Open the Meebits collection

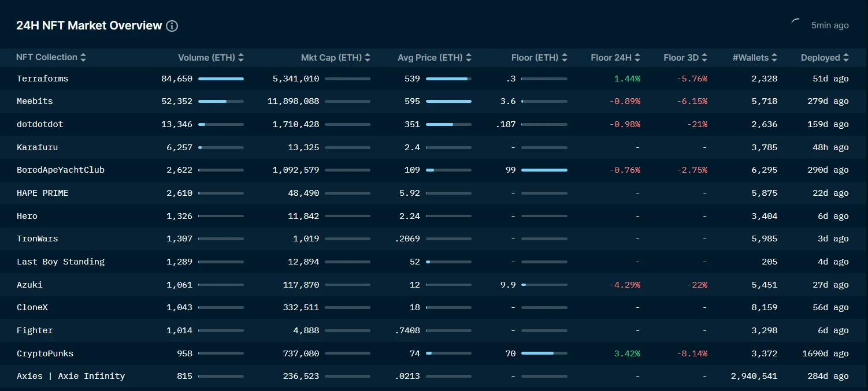point(35,101)
